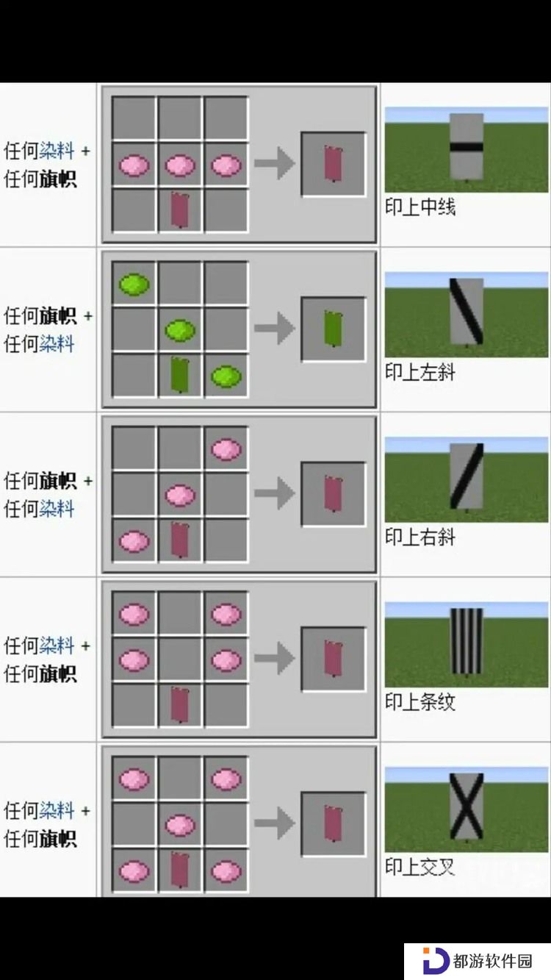Select the top-left green dye in the left-diagonal recipe

(134, 284)
